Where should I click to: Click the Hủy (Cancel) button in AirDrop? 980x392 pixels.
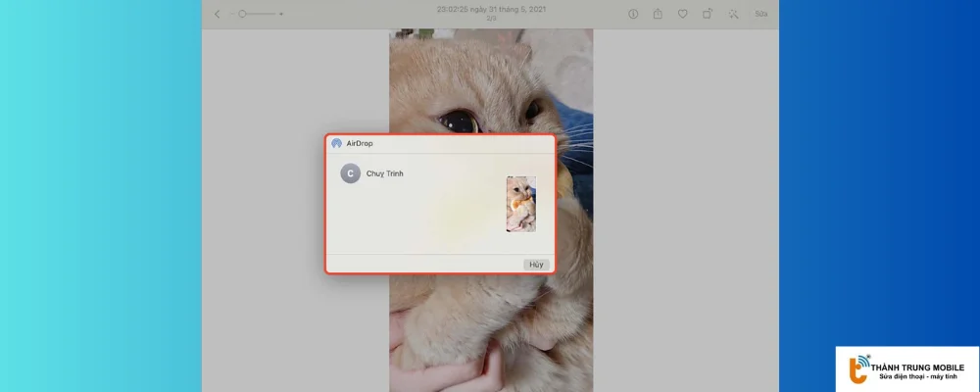tap(536, 265)
